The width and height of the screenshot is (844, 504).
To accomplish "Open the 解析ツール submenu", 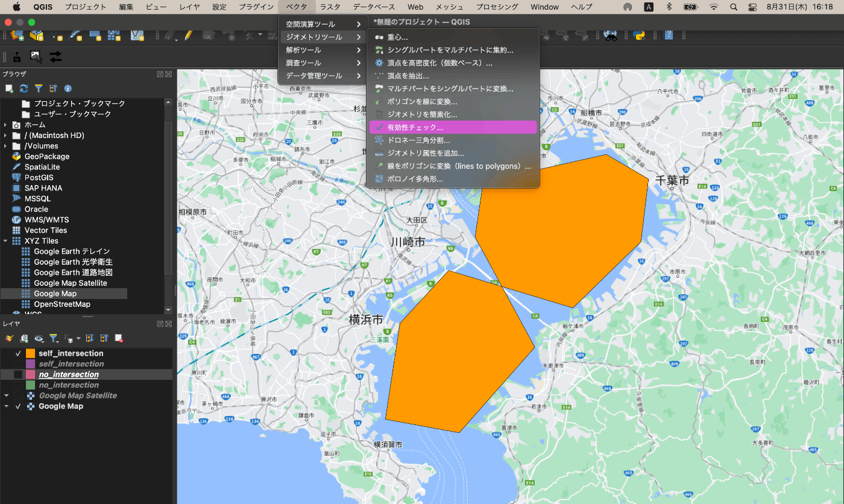I will (x=323, y=50).
